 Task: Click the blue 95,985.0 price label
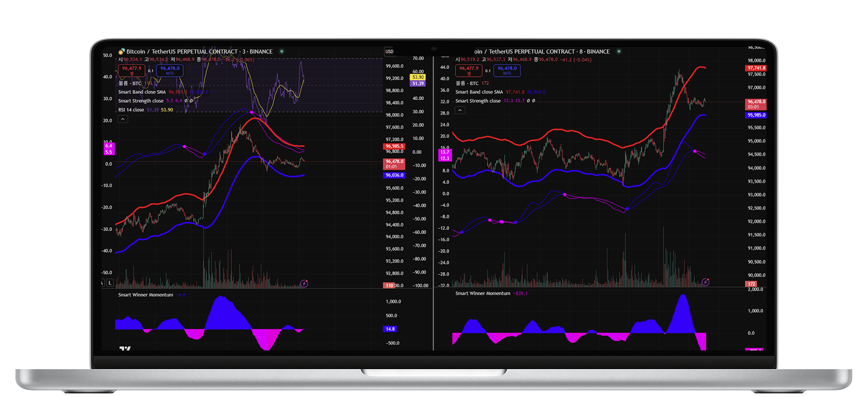coord(756,115)
